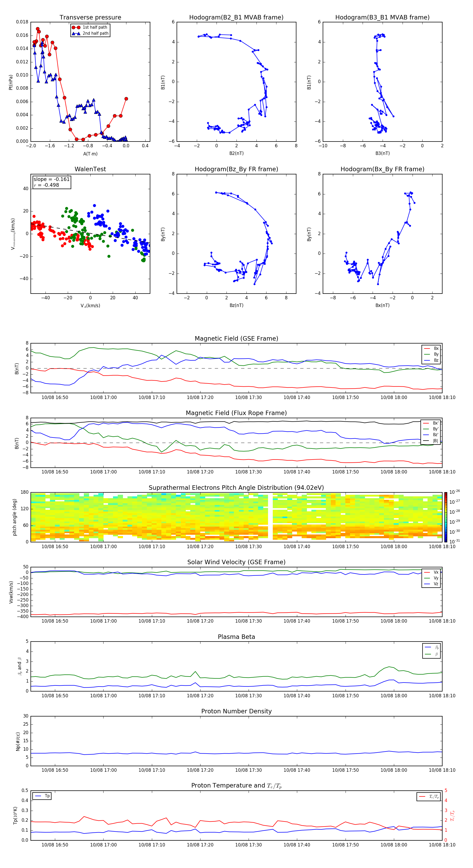Click the 'Vx' legend entry
Screen dimensions: 473x868
(x=431, y=572)
